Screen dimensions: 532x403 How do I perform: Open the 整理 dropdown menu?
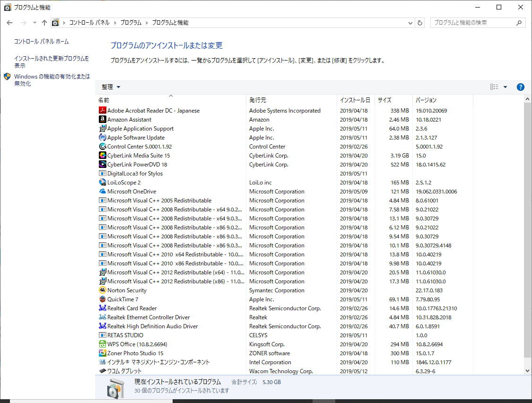[111, 87]
